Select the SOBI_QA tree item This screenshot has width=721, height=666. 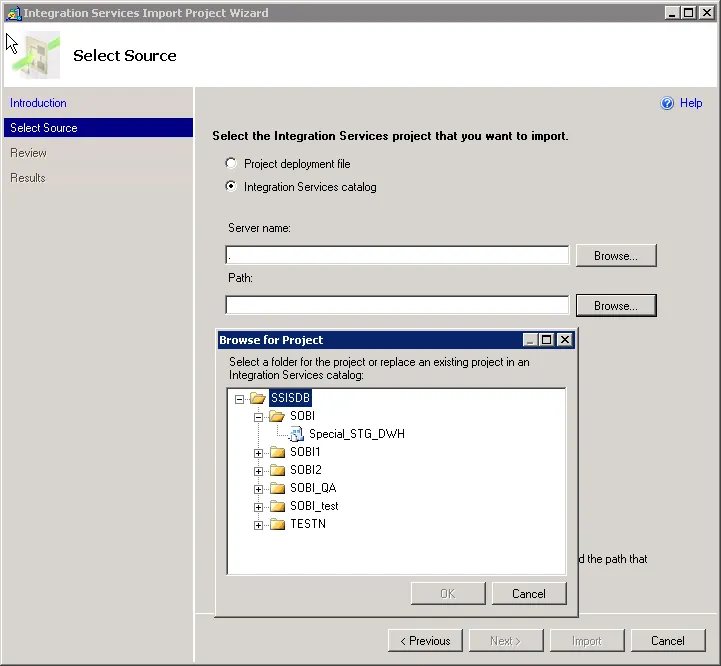coord(313,488)
